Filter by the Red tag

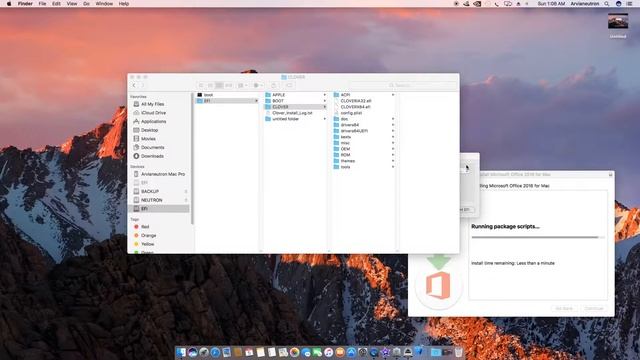click(142, 227)
